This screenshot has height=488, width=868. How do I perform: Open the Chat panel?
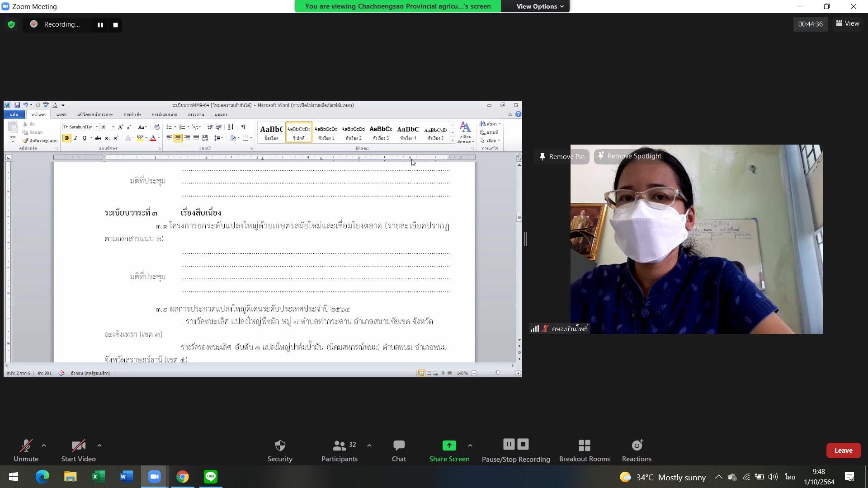[x=399, y=451]
